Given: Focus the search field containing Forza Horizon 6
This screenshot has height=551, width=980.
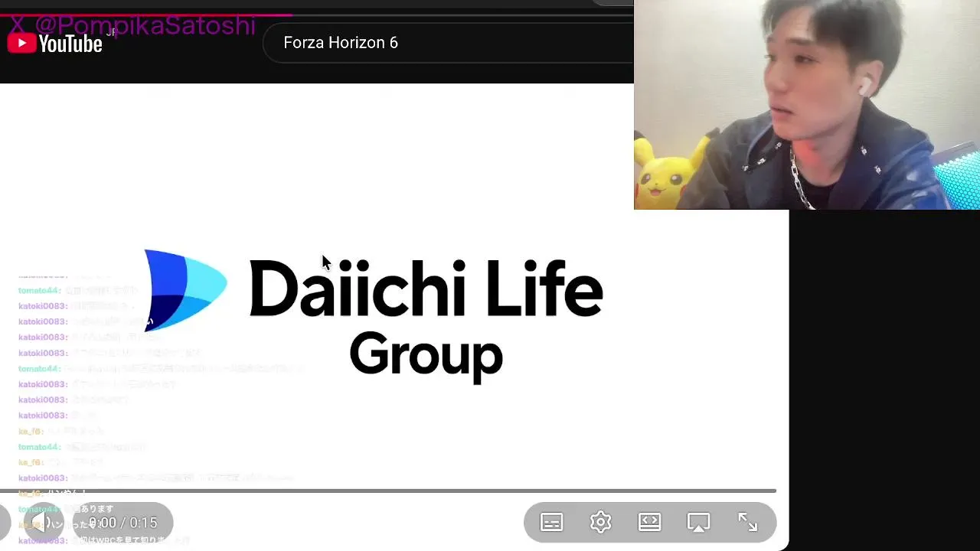Looking at the screenshot, I should pyautogui.click(x=448, y=43).
